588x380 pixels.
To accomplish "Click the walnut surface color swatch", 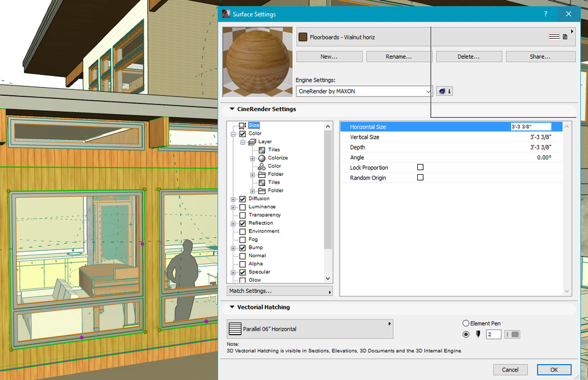I will pos(303,36).
